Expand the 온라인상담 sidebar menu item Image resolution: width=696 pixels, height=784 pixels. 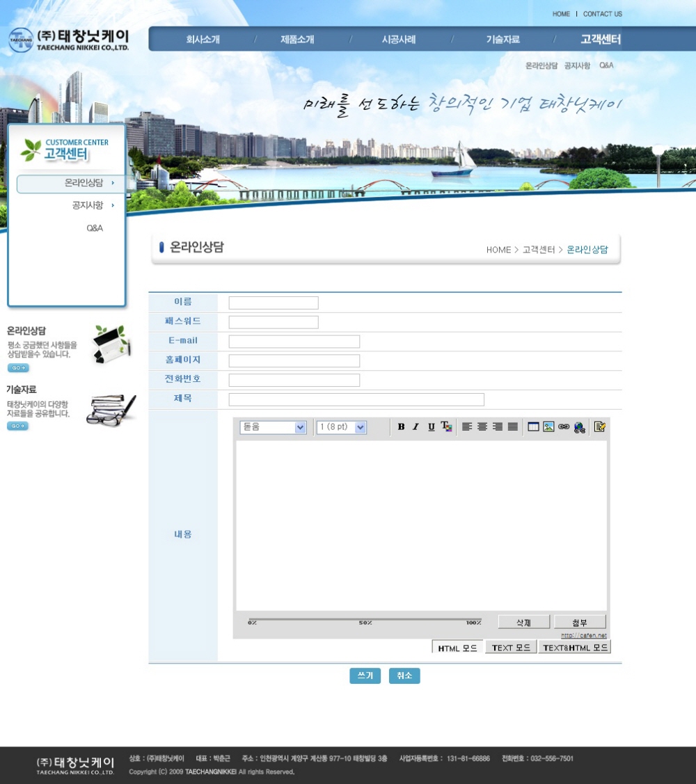[x=71, y=184]
